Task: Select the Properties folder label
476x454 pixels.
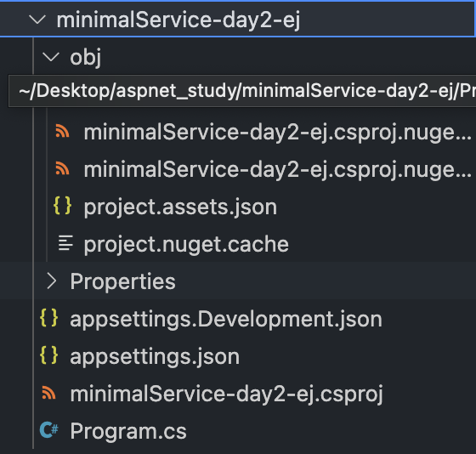Action: 123,281
